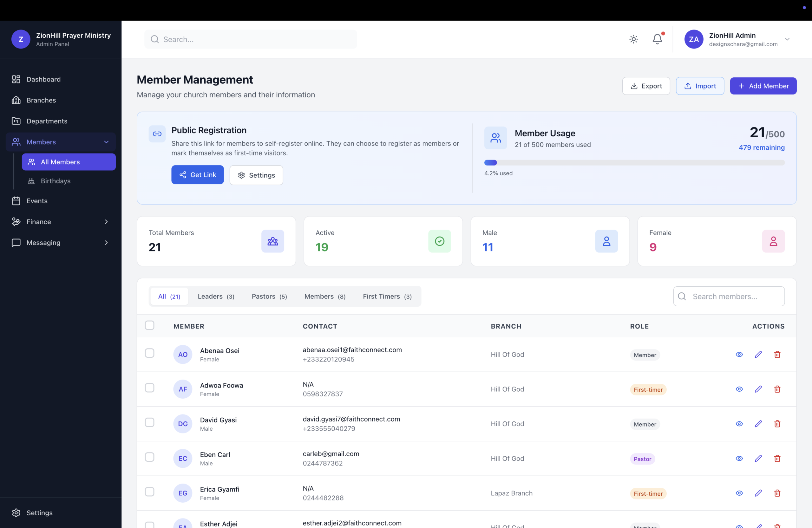This screenshot has width=812, height=528.
Task: Open the First Timers tab
Action: [387, 296]
